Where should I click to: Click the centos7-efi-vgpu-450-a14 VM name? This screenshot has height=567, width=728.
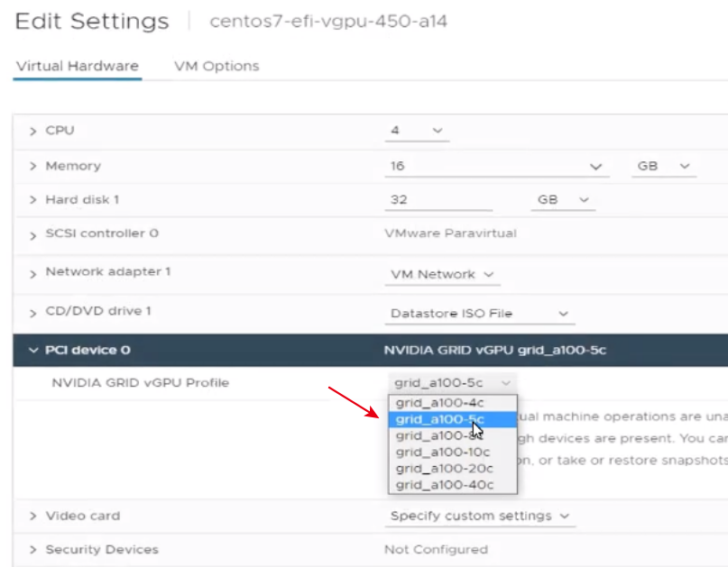pyautogui.click(x=328, y=22)
